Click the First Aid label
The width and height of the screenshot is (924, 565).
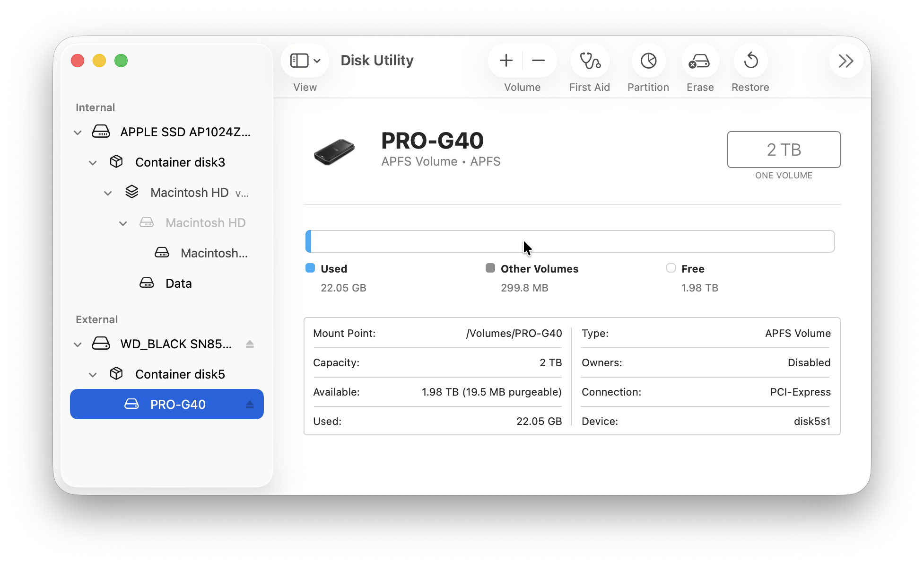590,88
